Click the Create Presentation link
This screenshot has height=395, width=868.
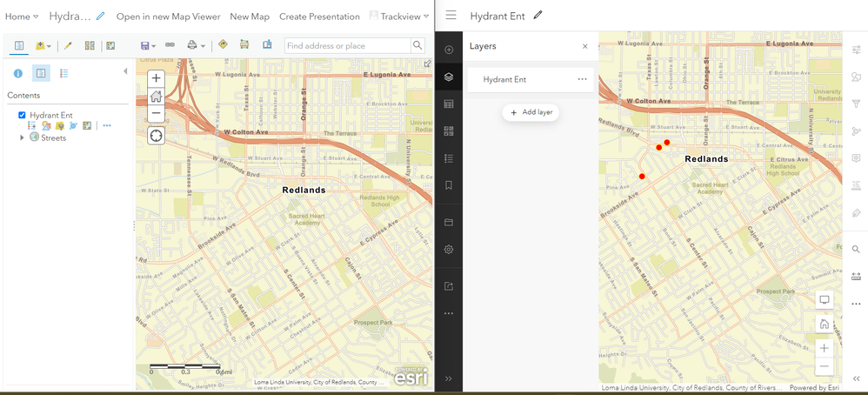(319, 17)
